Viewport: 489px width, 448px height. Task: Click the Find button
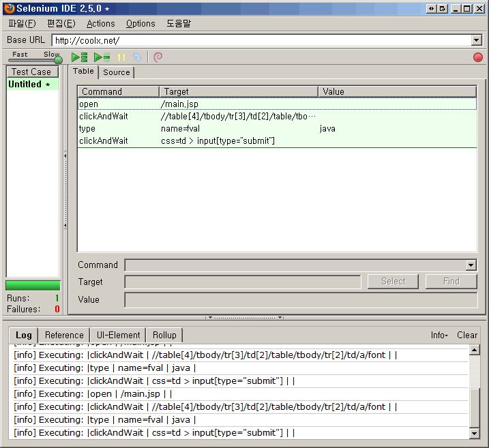451,282
